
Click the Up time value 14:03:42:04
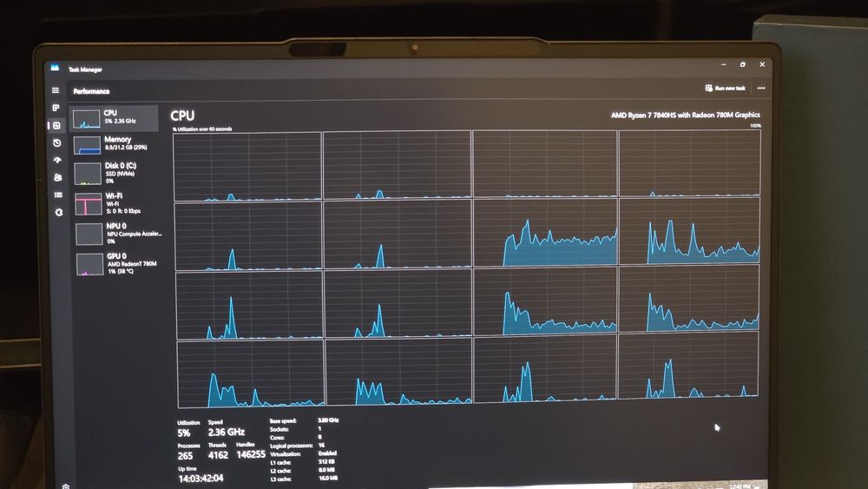(x=201, y=479)
